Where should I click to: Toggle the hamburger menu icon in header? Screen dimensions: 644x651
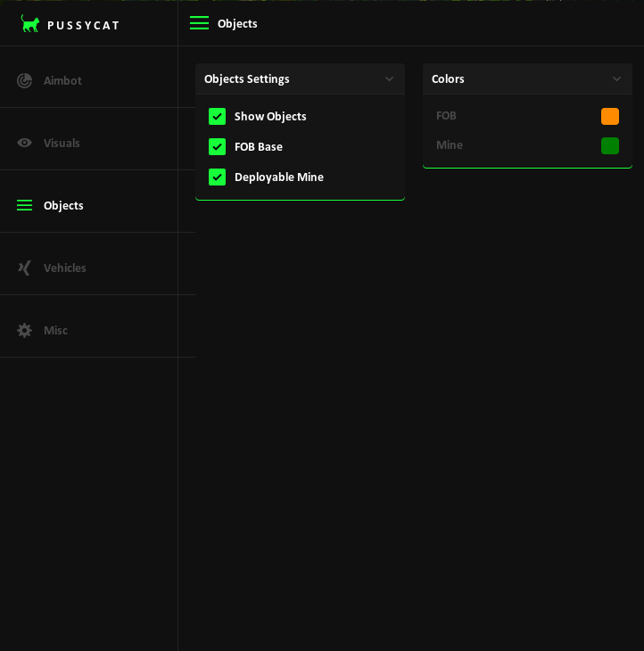199,23
